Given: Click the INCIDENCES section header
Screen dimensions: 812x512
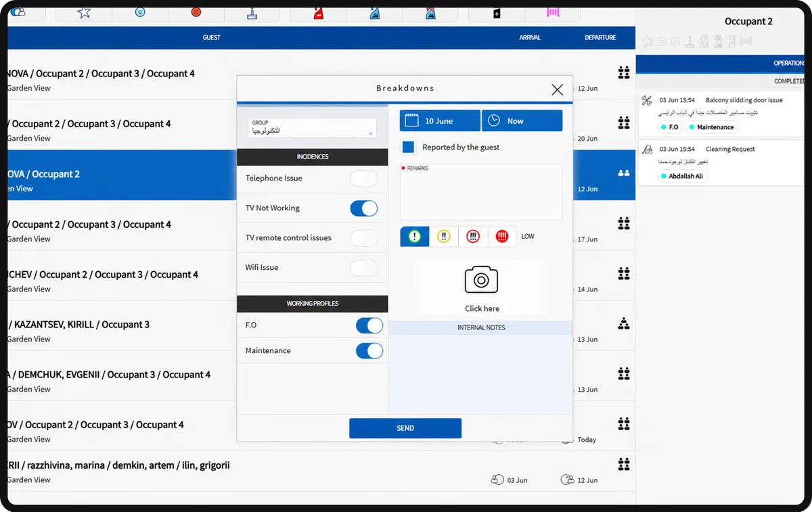Looking at the screenshot, I should tap(312, 157).
